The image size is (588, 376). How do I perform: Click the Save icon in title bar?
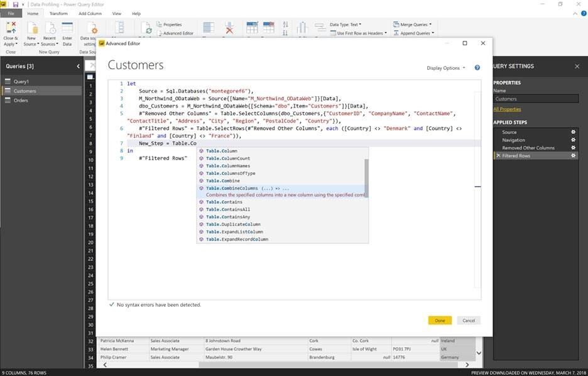(15, 4)
